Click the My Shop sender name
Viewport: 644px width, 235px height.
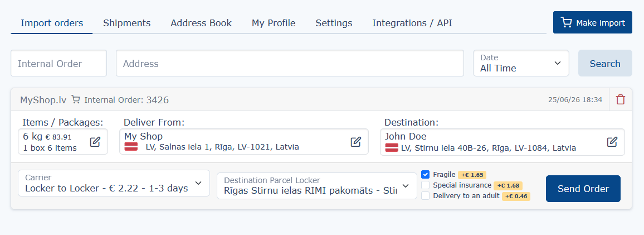coord(143,136)
